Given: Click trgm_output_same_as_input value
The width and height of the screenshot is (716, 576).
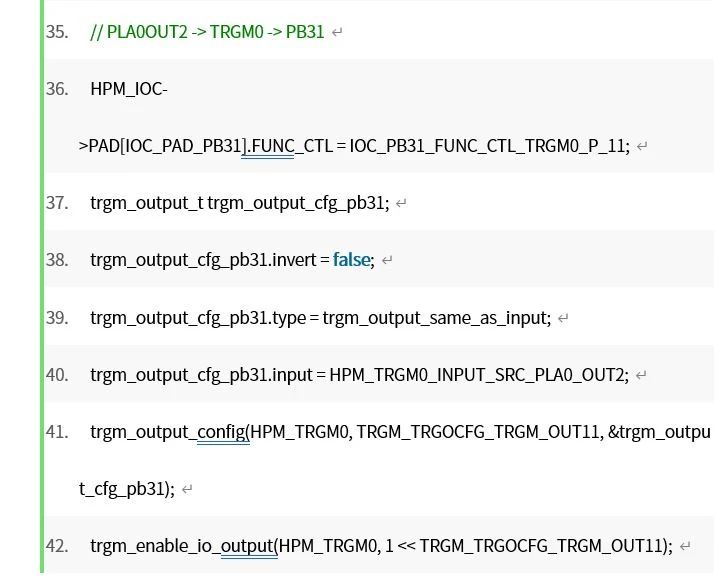Looking at the screenshot, I should (x=434, y=317).
